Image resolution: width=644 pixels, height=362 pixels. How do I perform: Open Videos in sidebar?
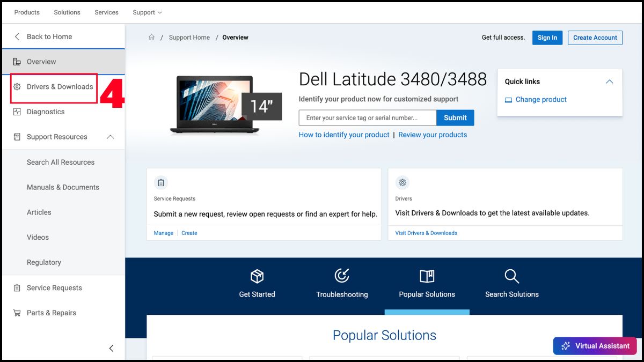tap(38, 237)
